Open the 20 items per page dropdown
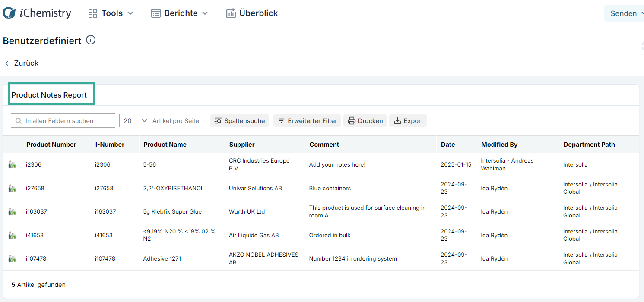Viewport: 644px width, 302px height. point(135,121)
